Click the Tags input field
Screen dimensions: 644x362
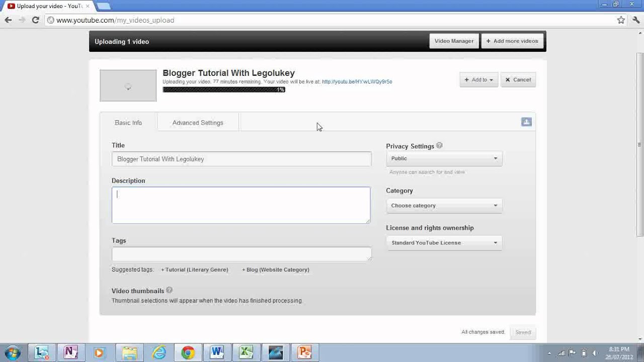[x=242, y=254]
